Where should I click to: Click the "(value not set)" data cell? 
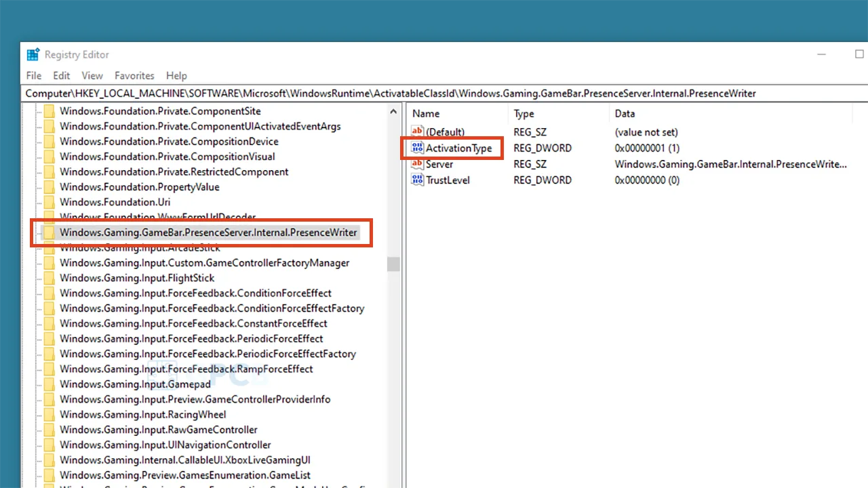point(646,132)
